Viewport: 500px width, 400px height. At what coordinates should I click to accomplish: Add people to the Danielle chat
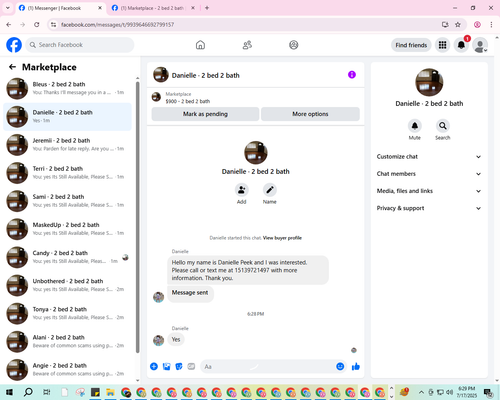pos(241,190)
